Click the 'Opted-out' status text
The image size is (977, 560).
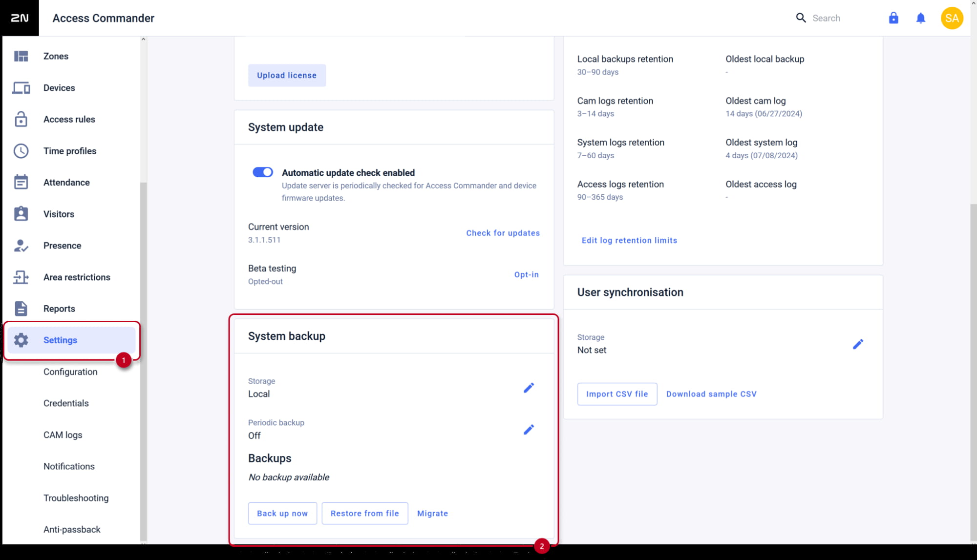(265, 281)
